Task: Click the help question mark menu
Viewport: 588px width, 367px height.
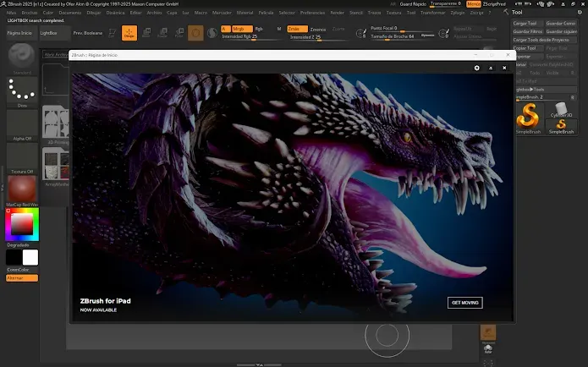Action: 489,13
